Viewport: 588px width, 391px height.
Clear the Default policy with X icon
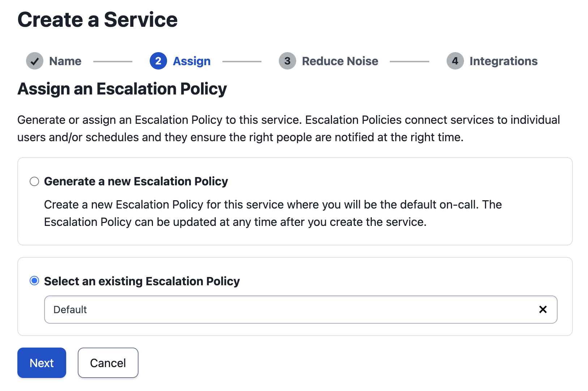(543, 310)
